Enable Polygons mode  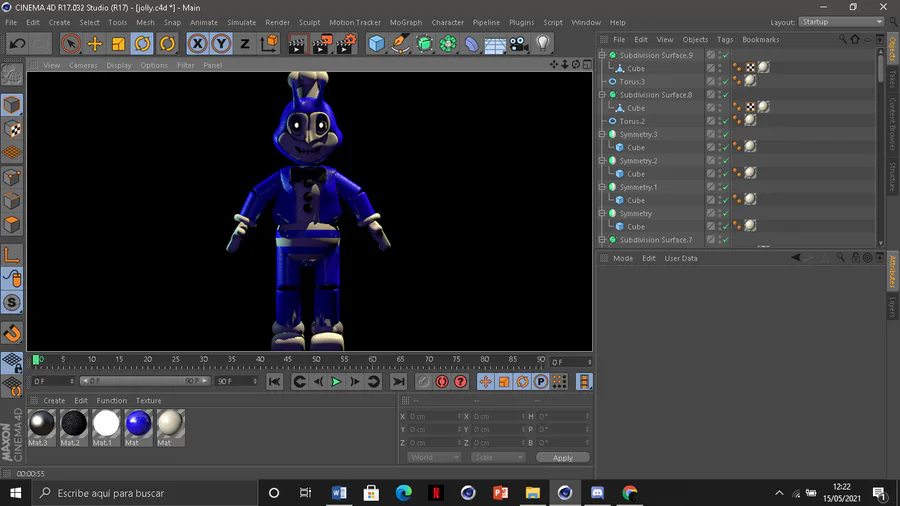tap(11, 225)
